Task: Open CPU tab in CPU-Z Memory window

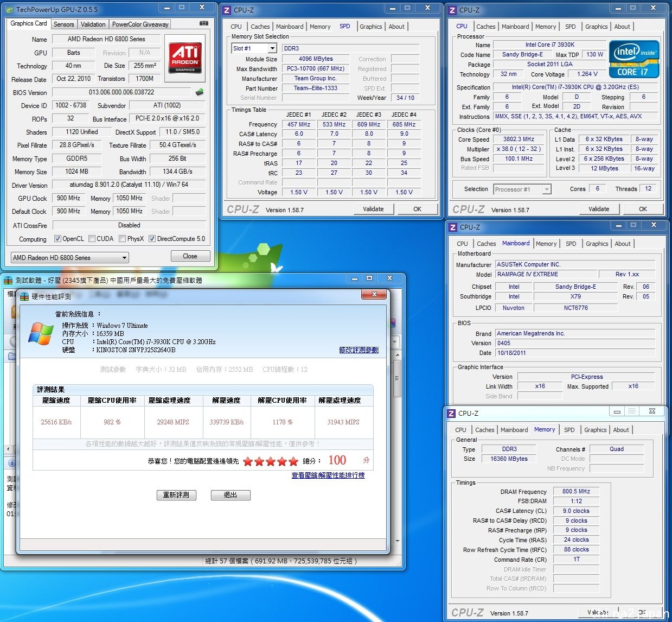Action: [461, 430]
